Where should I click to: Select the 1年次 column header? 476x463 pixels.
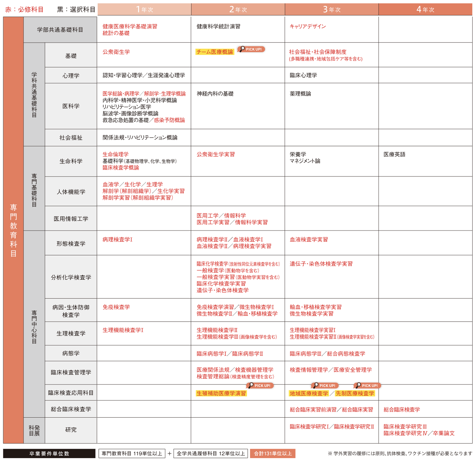(x=144, y=9)
